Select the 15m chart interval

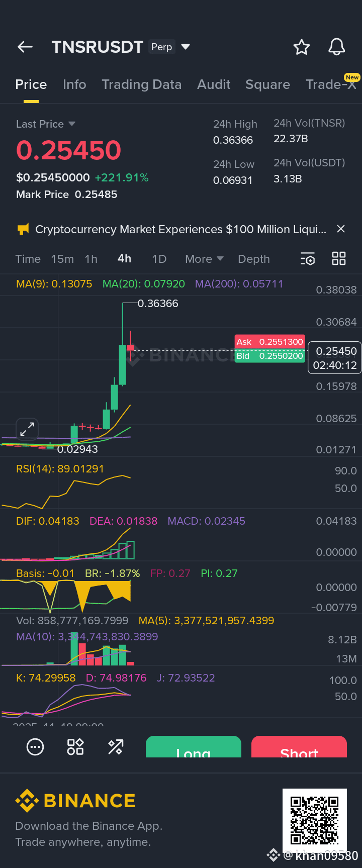62,259
